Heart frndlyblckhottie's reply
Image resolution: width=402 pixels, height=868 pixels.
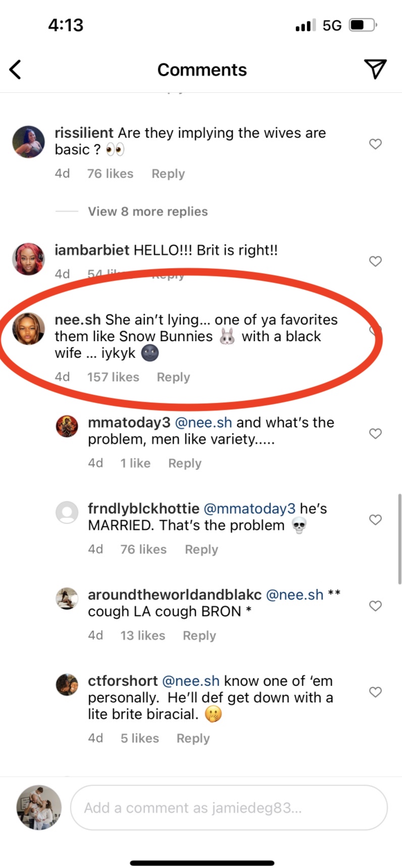point(375,520)
